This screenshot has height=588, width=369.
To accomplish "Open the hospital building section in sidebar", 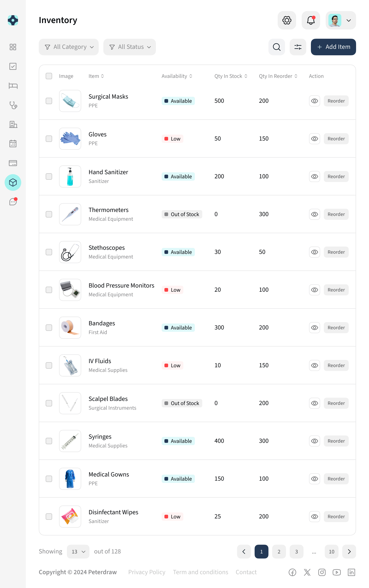I will coord(13,125).
